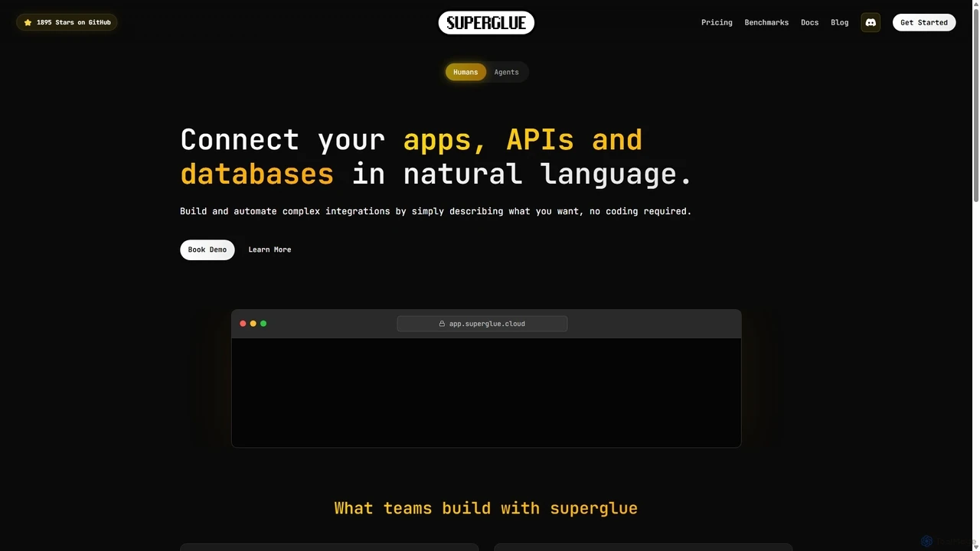Screen dimensions: 980x551
Task: Visit the Blog
Action: (x=840, y=22)
